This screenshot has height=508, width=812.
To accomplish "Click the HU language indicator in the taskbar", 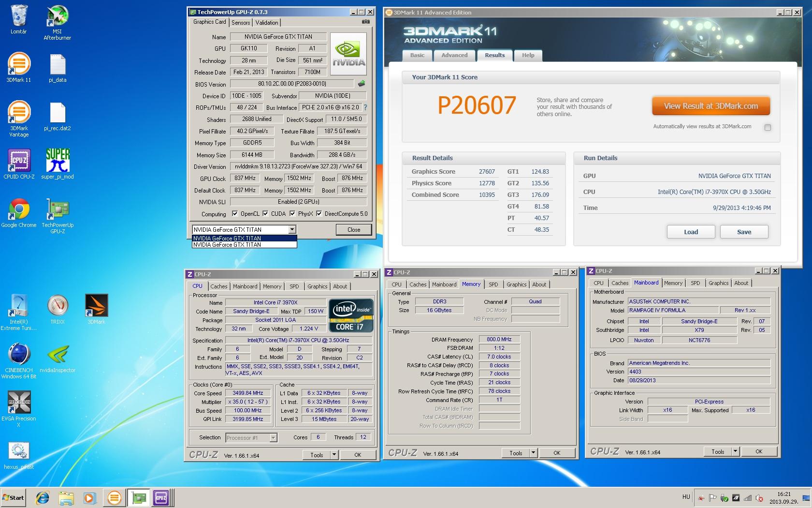I will point(686,497).
